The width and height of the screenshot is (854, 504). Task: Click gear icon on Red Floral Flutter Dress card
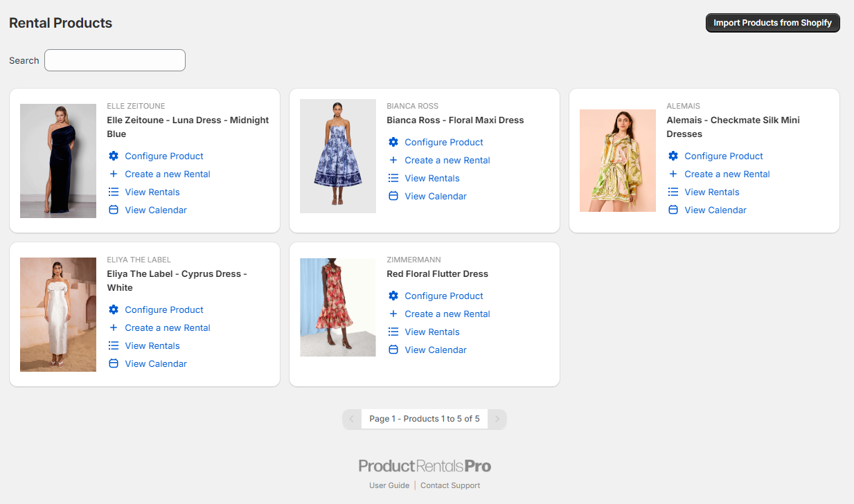[x=393, y=296]
